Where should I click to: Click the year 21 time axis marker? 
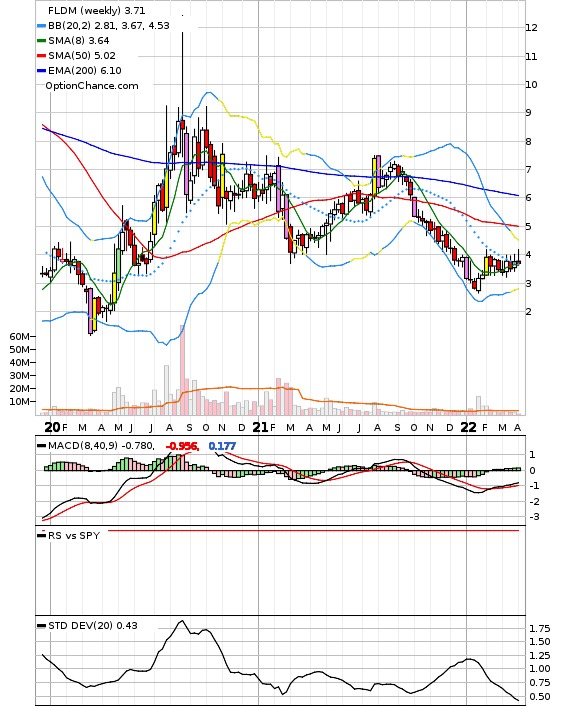pos(260,427)
